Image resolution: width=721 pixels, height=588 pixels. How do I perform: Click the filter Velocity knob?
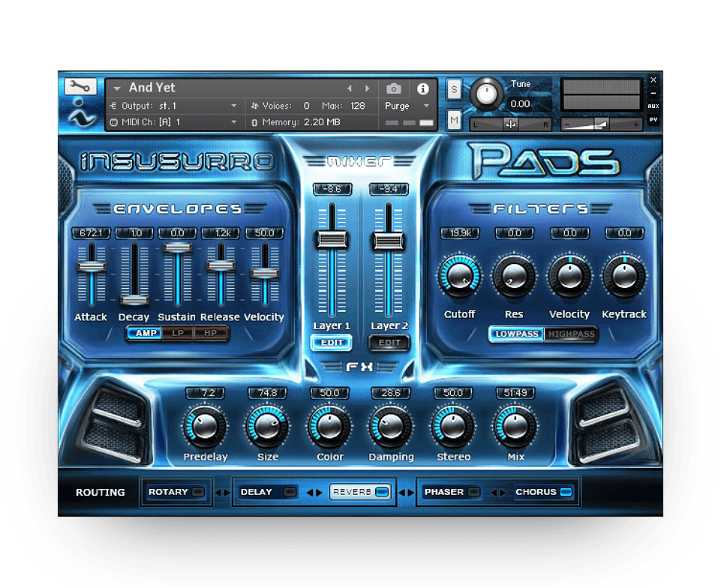569,276
